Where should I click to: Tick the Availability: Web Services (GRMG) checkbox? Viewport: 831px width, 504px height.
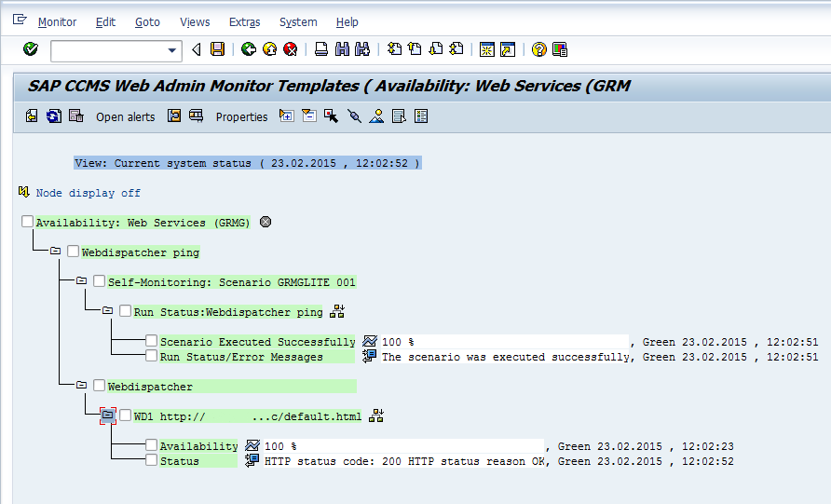tap(28, 221)
